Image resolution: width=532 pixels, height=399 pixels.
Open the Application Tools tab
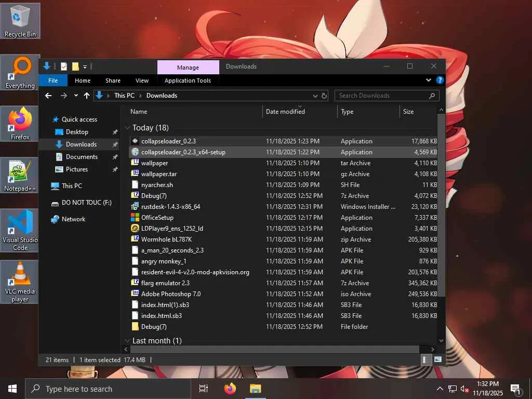[x=188, y=81]
